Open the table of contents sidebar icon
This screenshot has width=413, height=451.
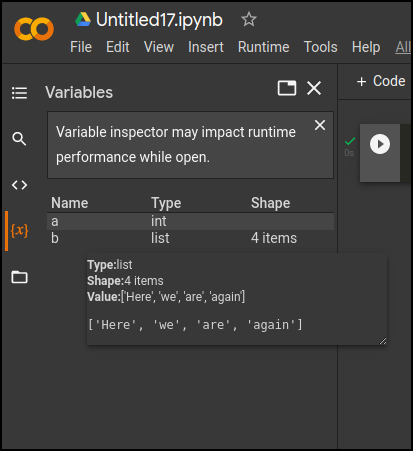click(19, 93)
